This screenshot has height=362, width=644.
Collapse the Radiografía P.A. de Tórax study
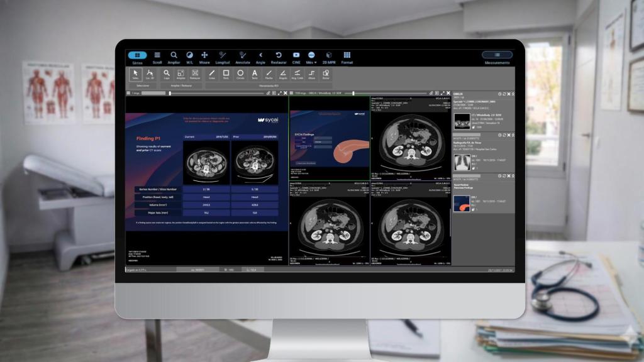513,134
